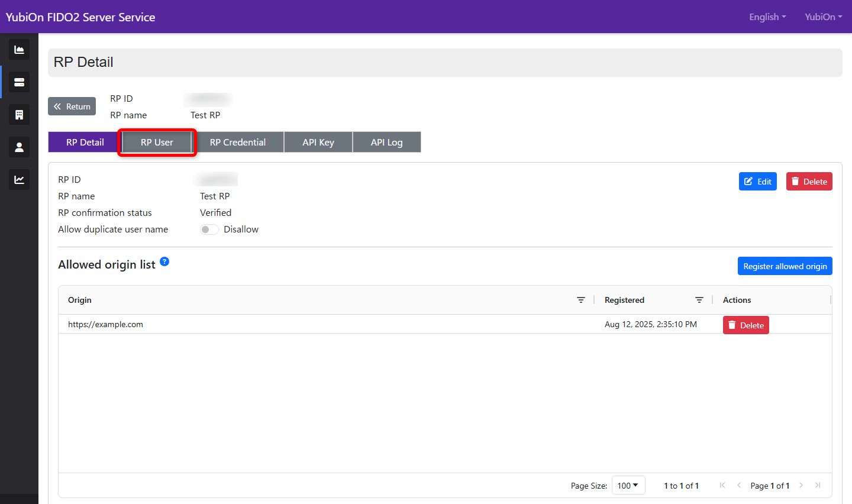Open the Origin column filter menu icon
852x504 pixels.
581,300
